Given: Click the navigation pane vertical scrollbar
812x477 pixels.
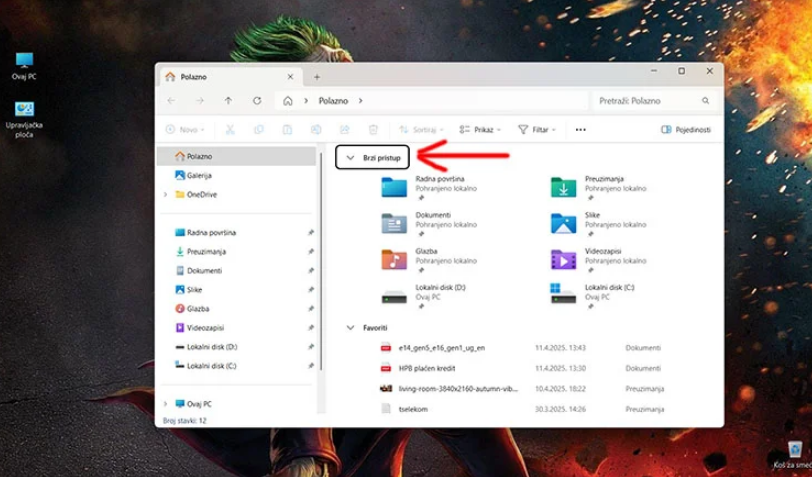Looking at the screenshot, I should (321, 262).
